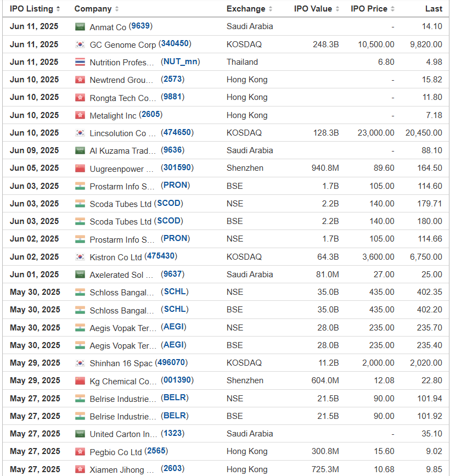Viewport: 450px width, 476px height.
Task: Open the 475430 ticker link
Action: point(161,256)
